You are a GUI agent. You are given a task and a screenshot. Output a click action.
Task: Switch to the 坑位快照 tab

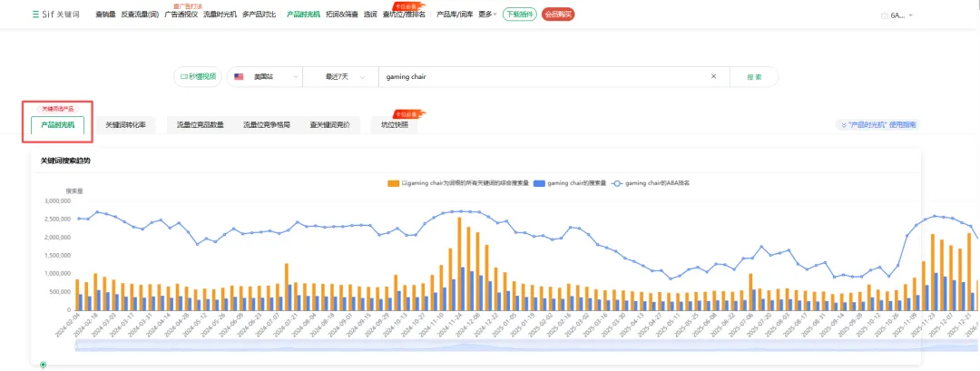395,125
